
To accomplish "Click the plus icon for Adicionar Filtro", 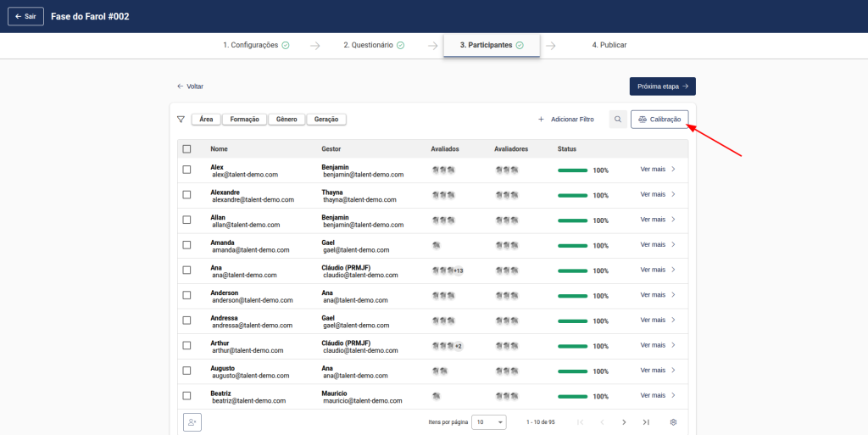I will pyautogui.click(x=541, y=120).
